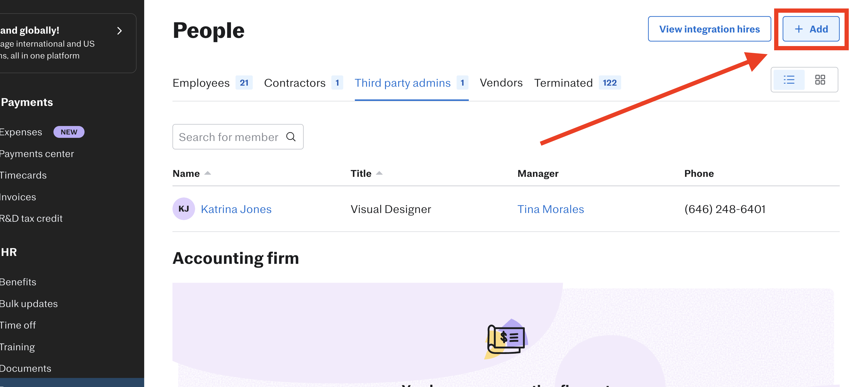The width and height of the screenshot is (868, 387).
Task: Open manager Tina Morales link
Action: pyautogui.click(x=550, y=209)
